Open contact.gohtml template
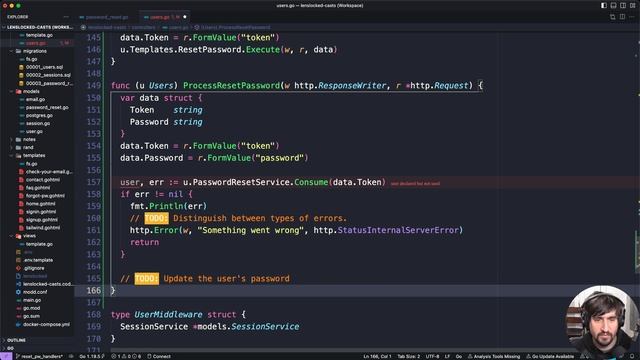640x360 pixels. (x=43, y=180)
